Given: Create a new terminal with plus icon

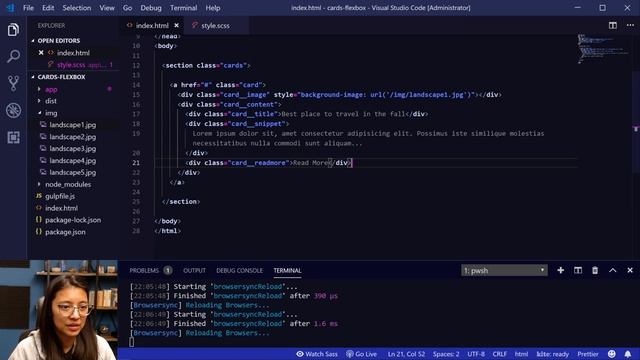Looking at the screenshot, I should tap(560, 270).
